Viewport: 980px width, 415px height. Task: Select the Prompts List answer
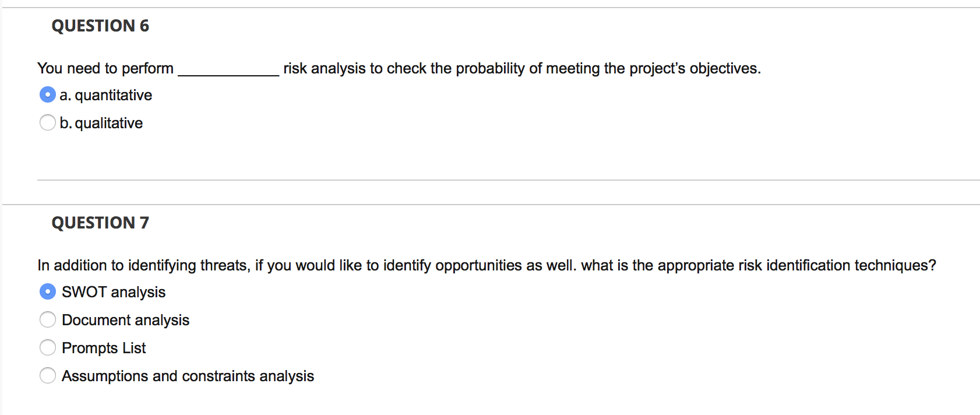coord(47,347)
